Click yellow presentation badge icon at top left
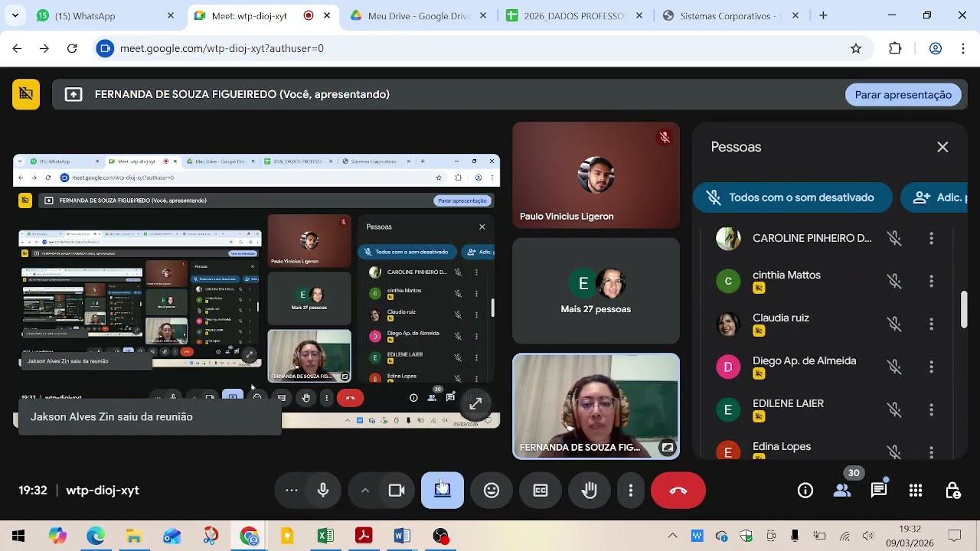Viewport: 980px width, 551px height. tap(26, 94)
